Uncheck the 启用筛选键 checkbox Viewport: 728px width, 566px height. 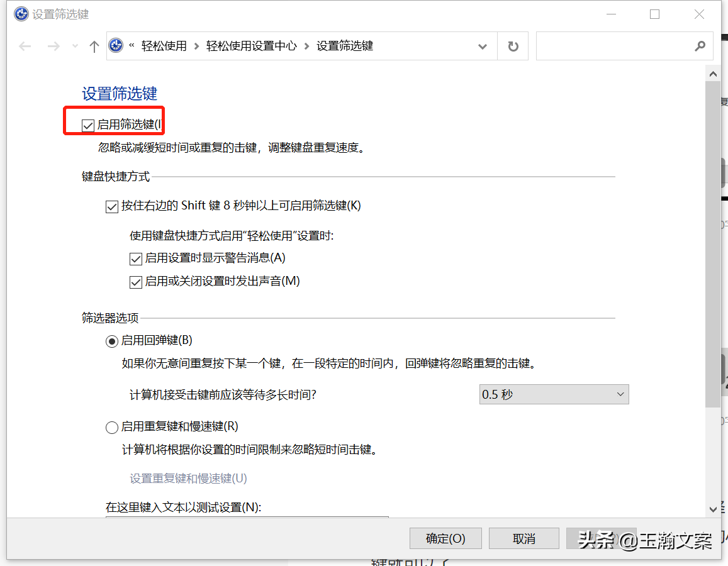coord(87,125)
